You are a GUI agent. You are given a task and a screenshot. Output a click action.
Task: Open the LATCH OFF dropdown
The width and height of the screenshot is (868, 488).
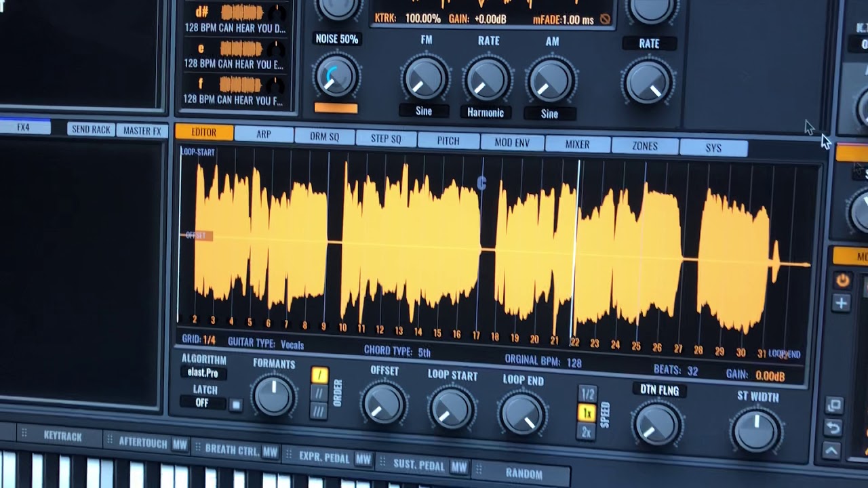202,403
